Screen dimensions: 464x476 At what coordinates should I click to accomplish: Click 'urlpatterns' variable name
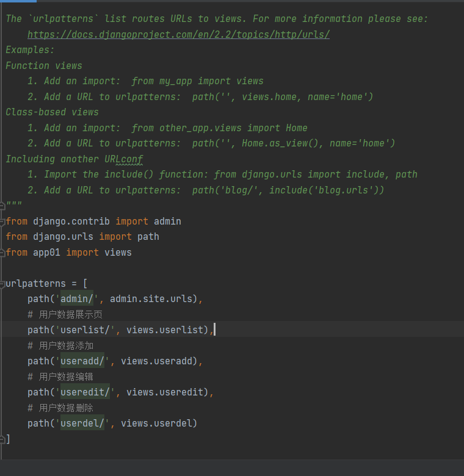[35, 284]
